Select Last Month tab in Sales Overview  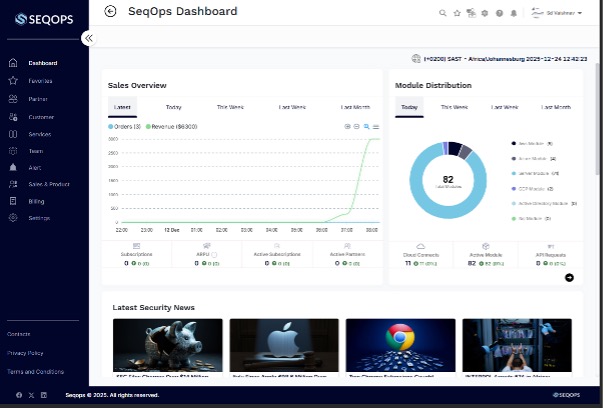click(355, 107)
